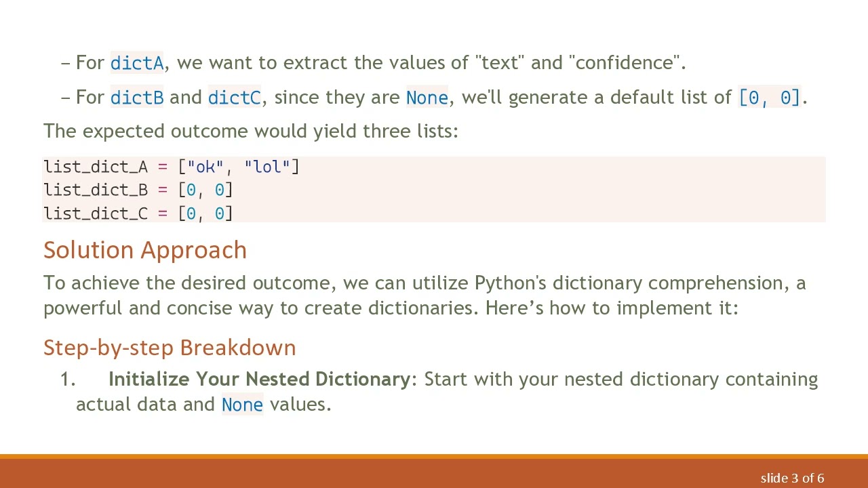Viewport: 868px width, 488px height.
Task: Click the bold Initialize Your Nested Dictionary text
Action: point(259,379)
